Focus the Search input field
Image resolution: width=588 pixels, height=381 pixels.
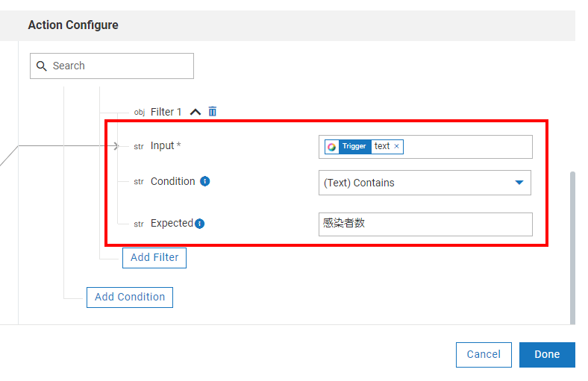coord(119,66)
